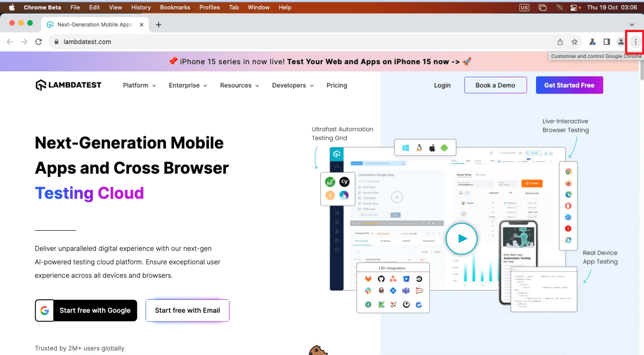Screen dimensions: 644x355
Task: Open the Window menu
Action: [x=259, y=7]
